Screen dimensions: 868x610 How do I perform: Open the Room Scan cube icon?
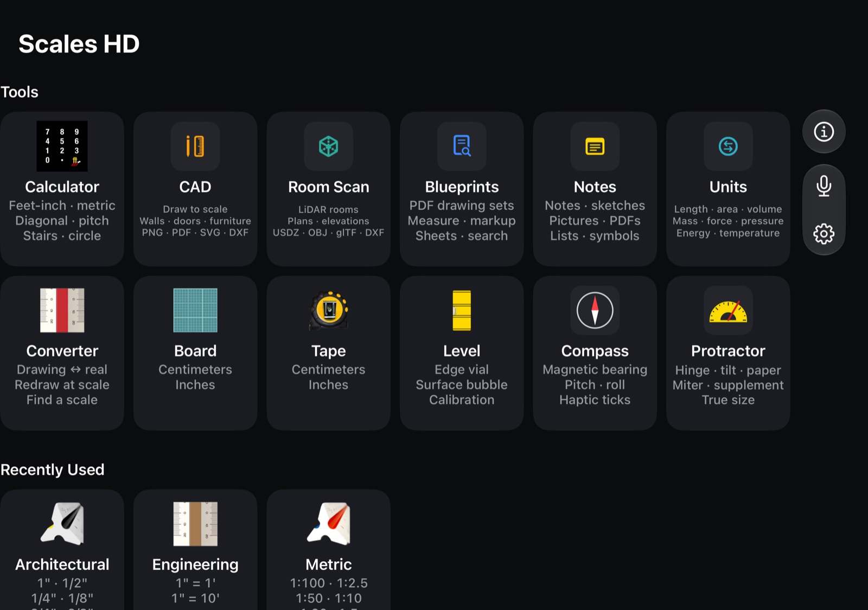(x=328, y=146)
